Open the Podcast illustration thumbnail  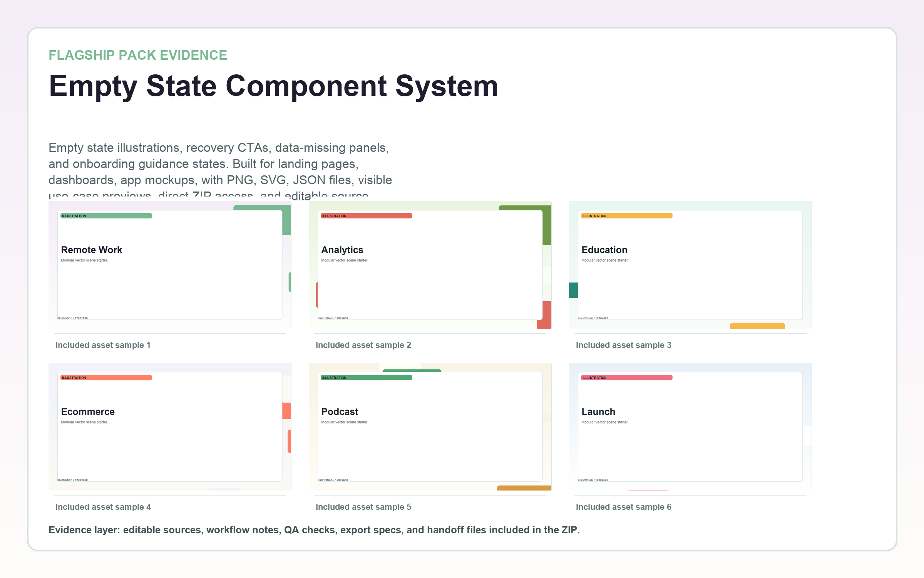click(x=430, y=427)
